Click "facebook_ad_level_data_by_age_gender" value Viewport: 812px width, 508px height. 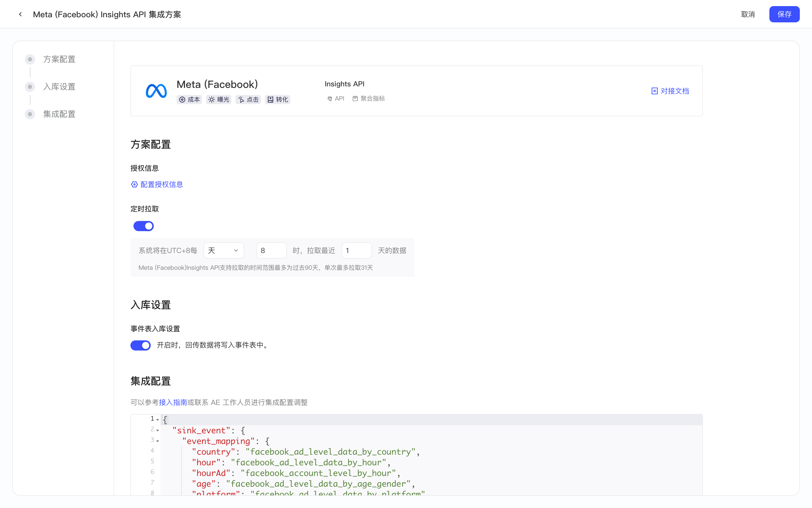pyautogui.click(x=318, y=484)
